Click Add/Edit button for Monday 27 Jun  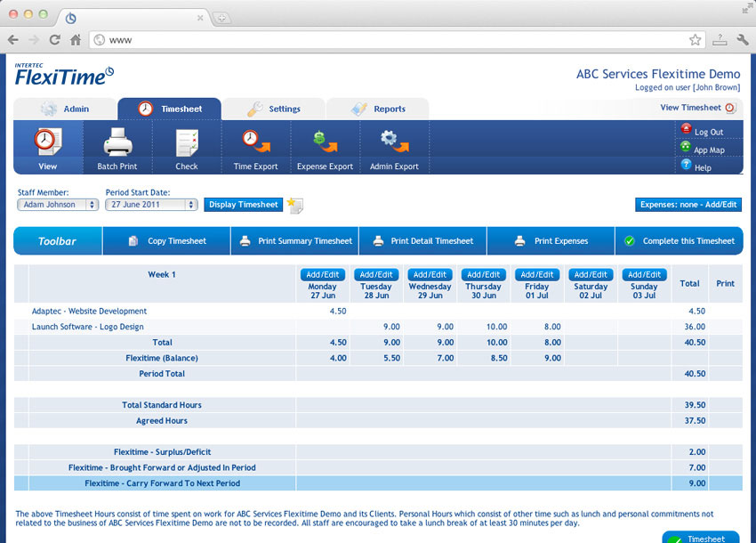coord(323,275)
